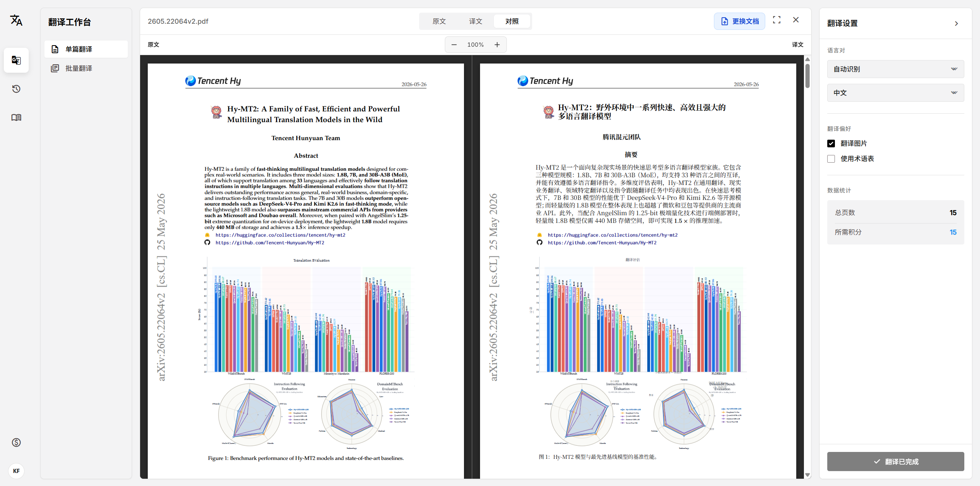Click the mascot icon beside English title
Image resolution: width=980 pixels, height=486 pixels.
pyautogui.click(x=217, y=113)
